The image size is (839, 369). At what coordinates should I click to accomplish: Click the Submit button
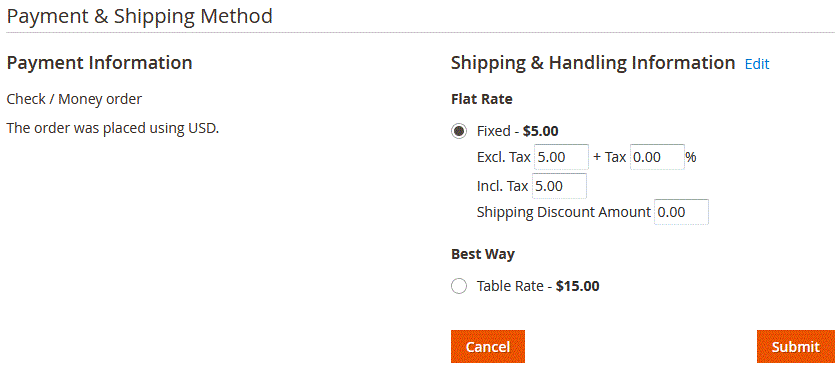point(796,347)
